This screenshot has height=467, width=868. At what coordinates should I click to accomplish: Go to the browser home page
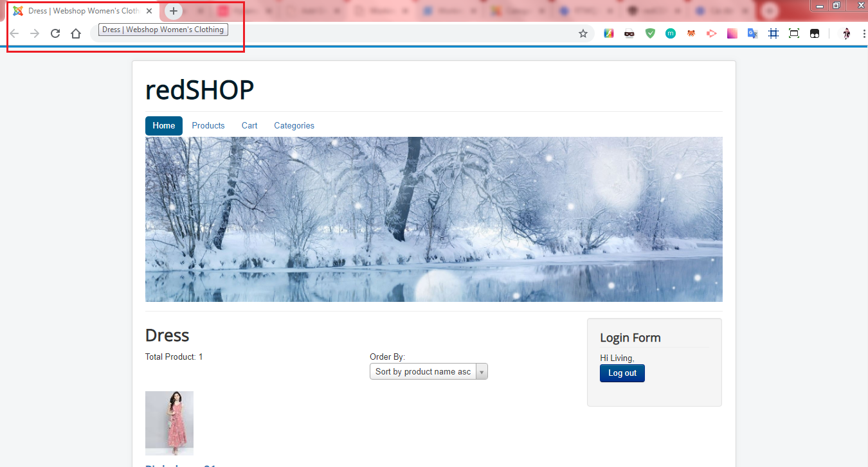coord(76,33)
